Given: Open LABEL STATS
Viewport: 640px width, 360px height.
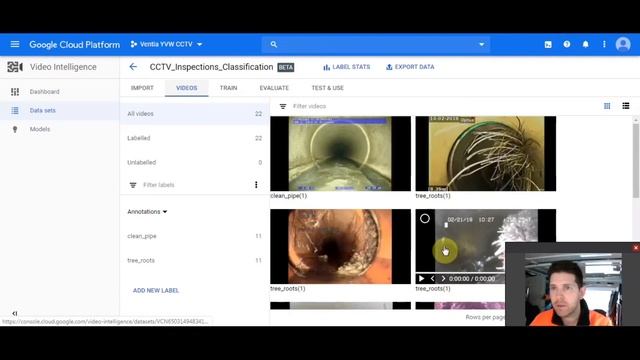Looking at the screenshot, I should (x=347, y=67).
